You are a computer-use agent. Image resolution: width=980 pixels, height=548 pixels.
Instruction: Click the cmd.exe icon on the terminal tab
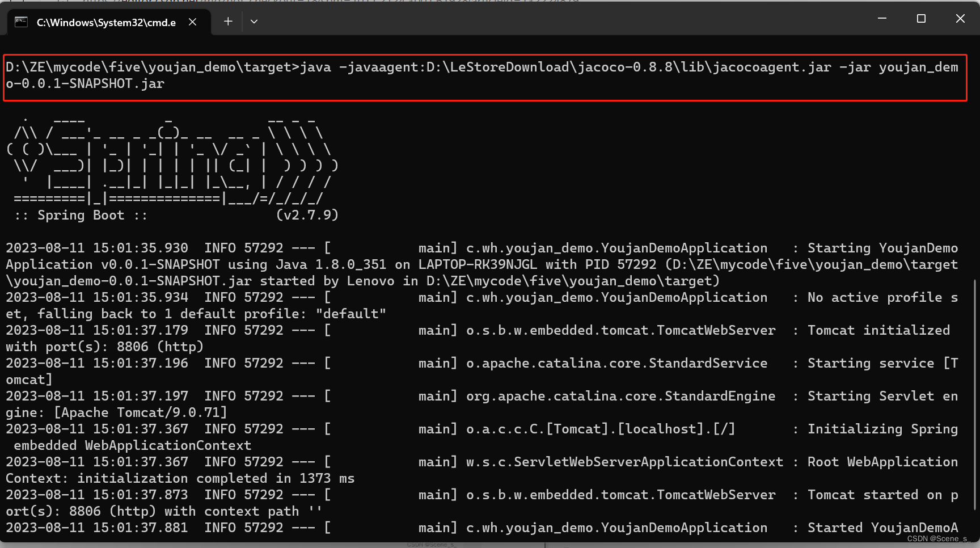pyautogui.click(x=20, y=22)
